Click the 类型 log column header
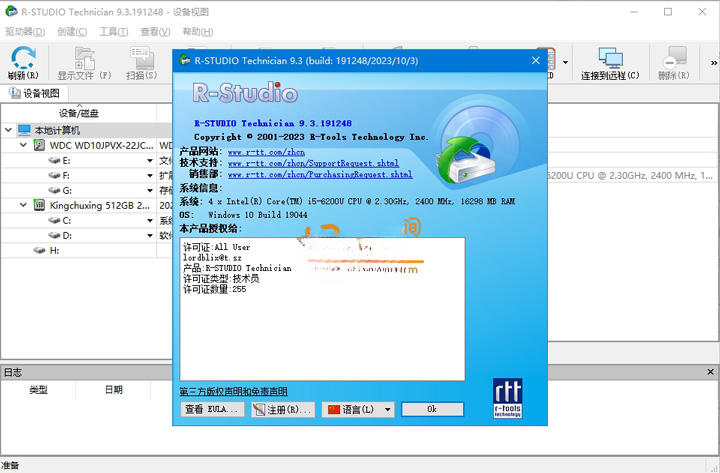Screen dimensions: 720x473 point(39,390)
